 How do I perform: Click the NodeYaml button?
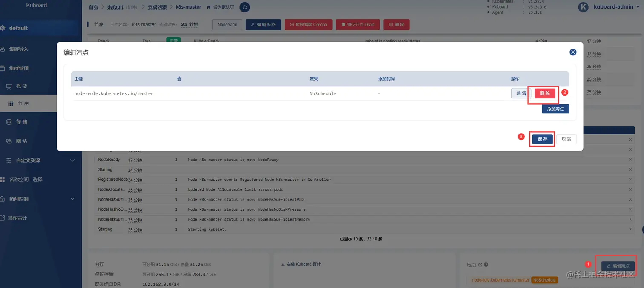tap(227, 25)
